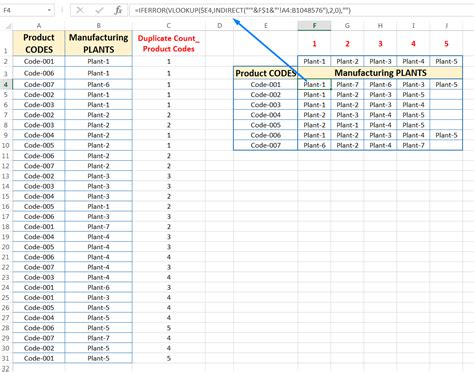Select column B header
The width and height of the screenshot is (474, 372).
(x=99, y=26)
